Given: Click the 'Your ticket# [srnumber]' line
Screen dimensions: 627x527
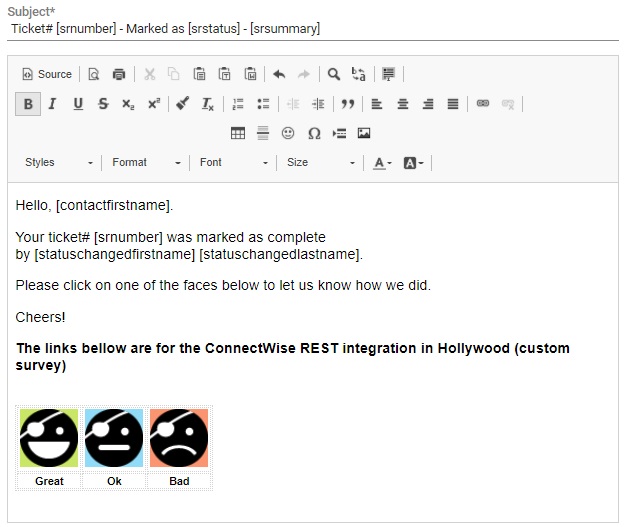Looking at the screenshot, I should coord(170,237).
